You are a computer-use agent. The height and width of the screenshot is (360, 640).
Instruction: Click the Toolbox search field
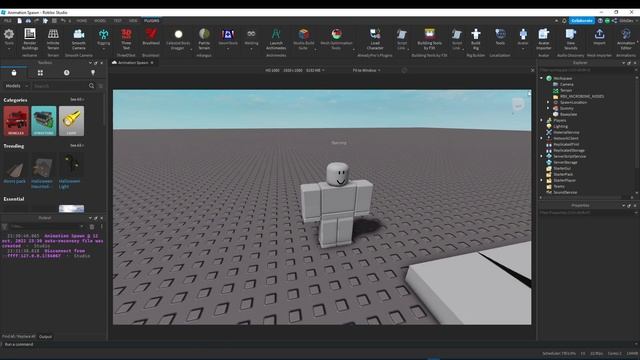pos(60,86)
